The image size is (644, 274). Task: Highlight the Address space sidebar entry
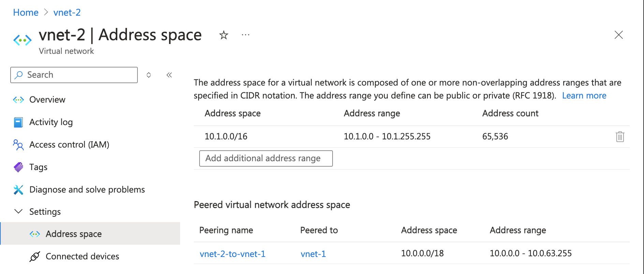click(74, 234)
